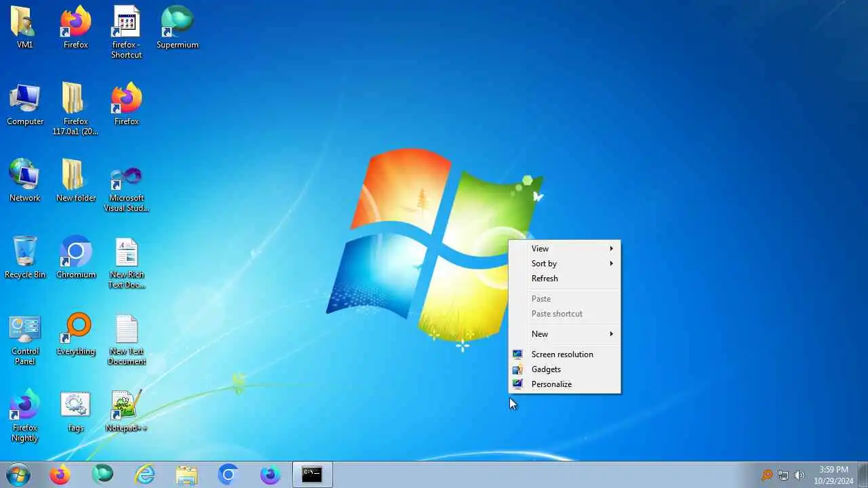Select the 'Firefox 117.0a1' folder icon
Viewport: 868px width, 488px height.
75,109
